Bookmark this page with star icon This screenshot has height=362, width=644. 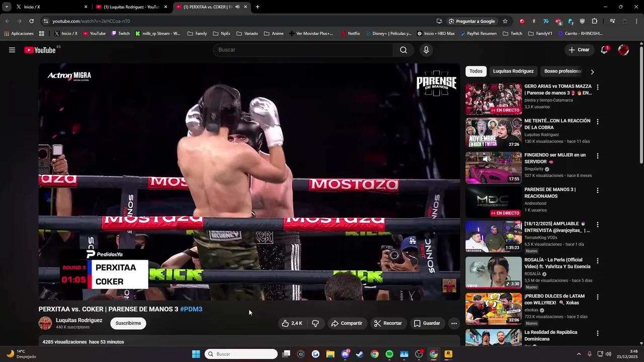pos(505,21)
